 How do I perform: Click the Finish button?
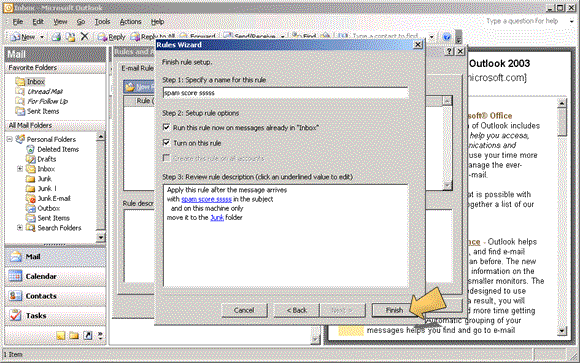[x=394, y=310]
